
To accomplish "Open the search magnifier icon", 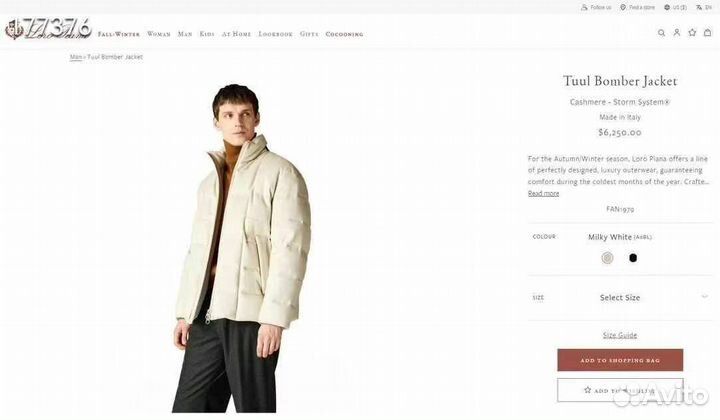I will coord(661,33).
